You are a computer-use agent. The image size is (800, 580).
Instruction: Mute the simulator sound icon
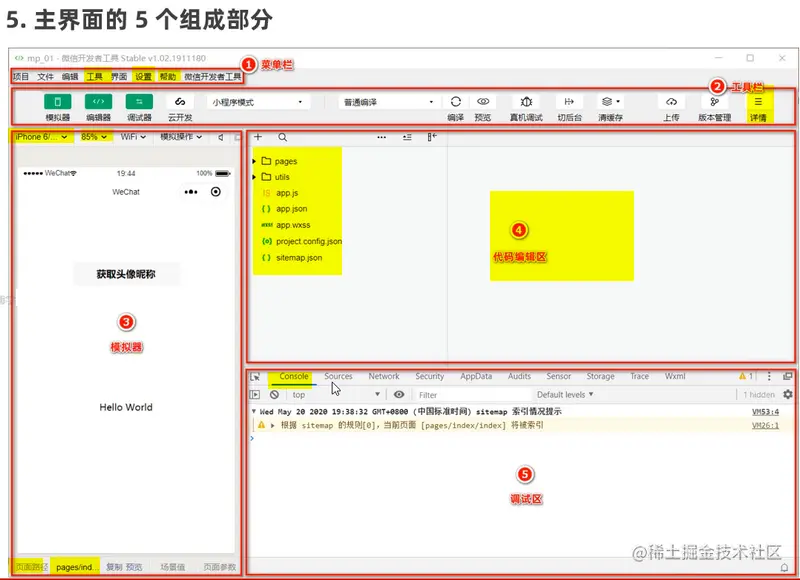(221, 137)
